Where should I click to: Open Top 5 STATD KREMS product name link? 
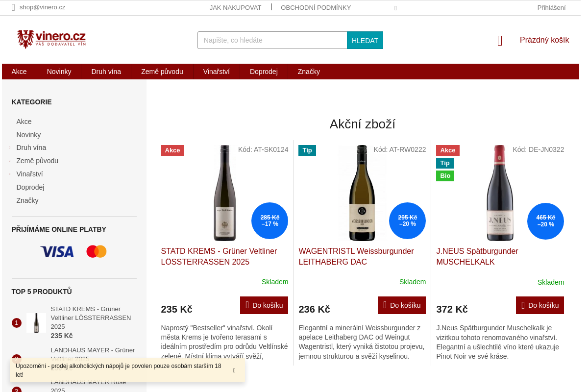pyautogui.click(x=91, y=318)
